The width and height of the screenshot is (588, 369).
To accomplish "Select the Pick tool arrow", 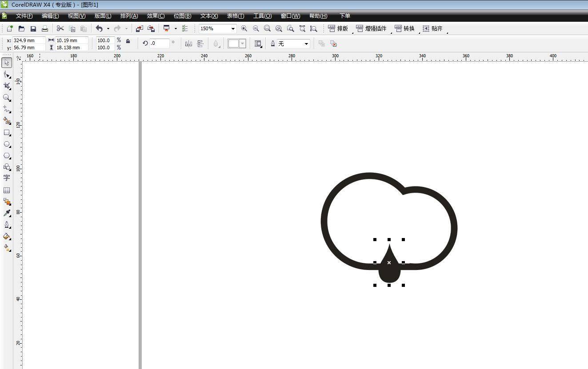I will [7, 63].
